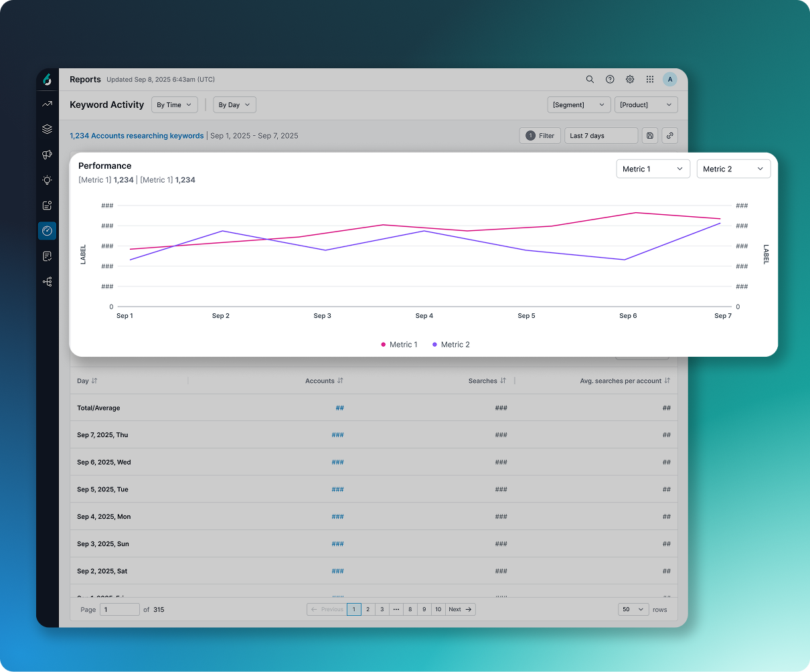Click the Next pagination button
The height and width of the screenshot is (672, 810).
(461, 609)
